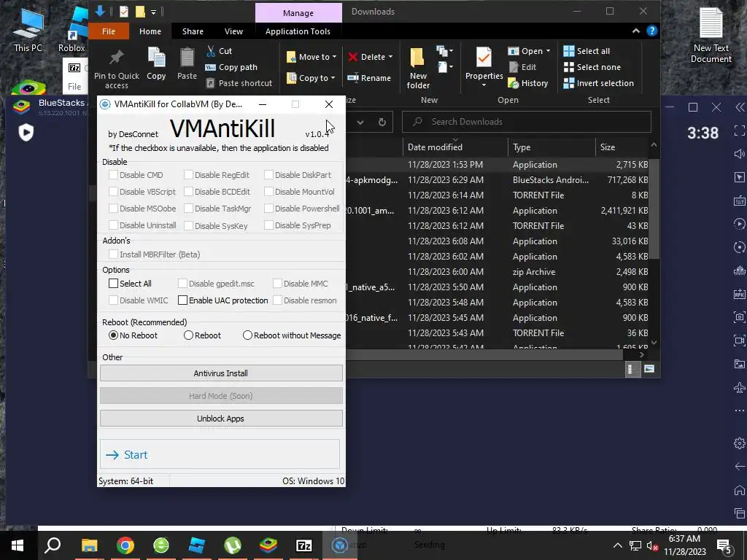Open address bar history dropdown
The width and height of the screenshot is (747, 560).
point(360,122)
